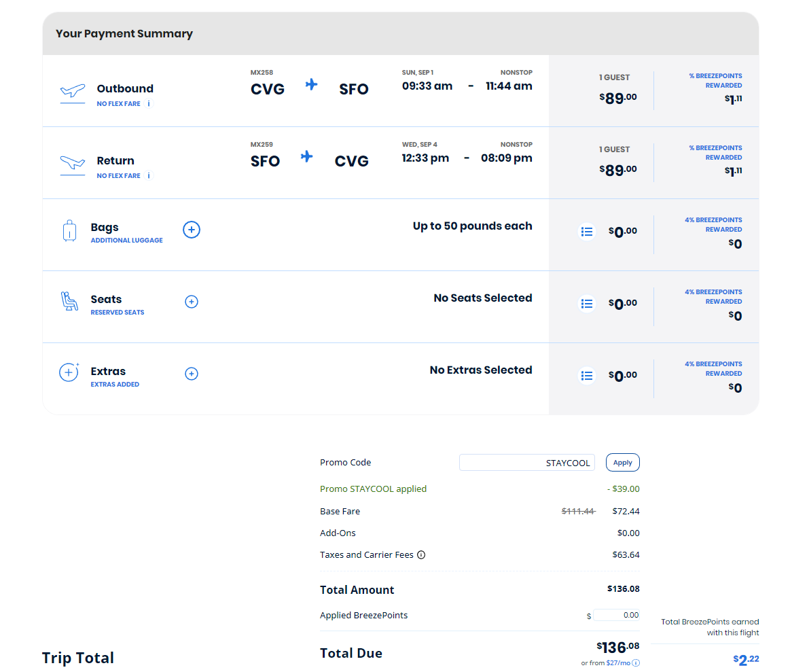Show Bags price details list icon
The image size is (790, 672).
pos(587,232)
